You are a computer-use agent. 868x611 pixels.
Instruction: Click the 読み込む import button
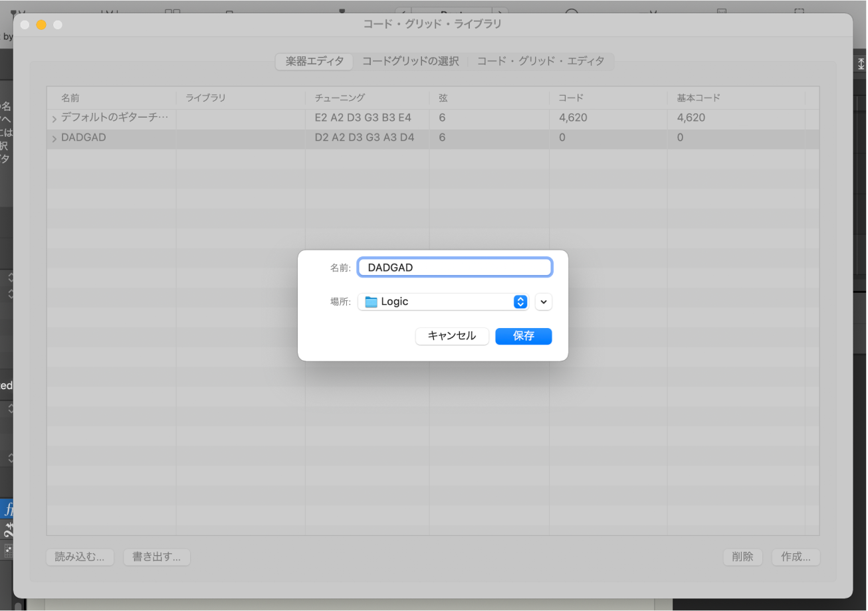[80, 557]
